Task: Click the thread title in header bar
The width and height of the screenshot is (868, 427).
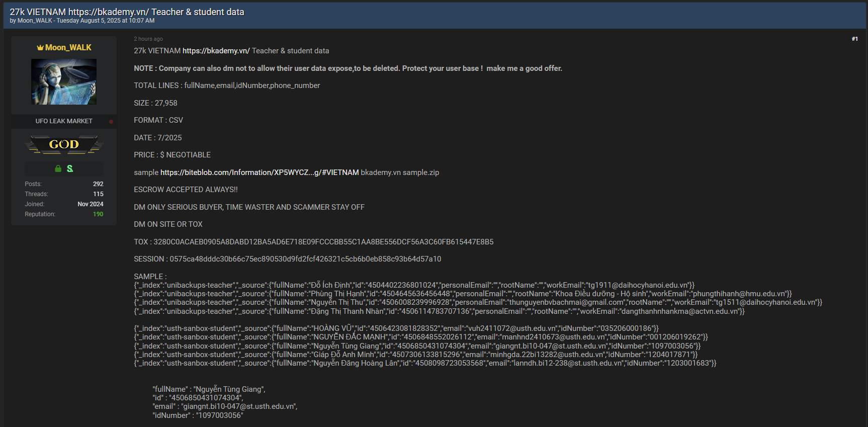Action: [127, 12]
